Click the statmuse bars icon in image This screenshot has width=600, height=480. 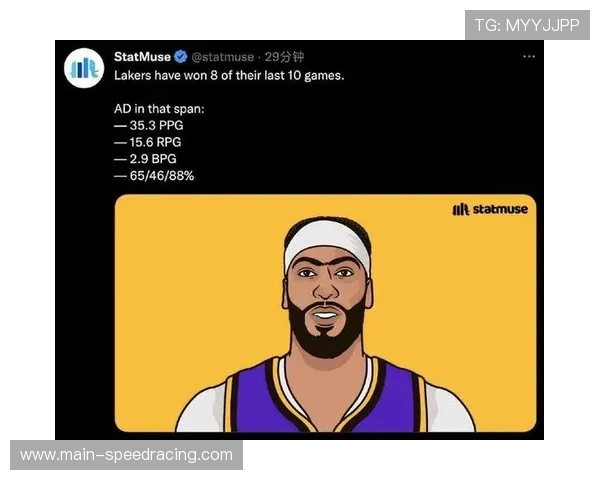460,209
